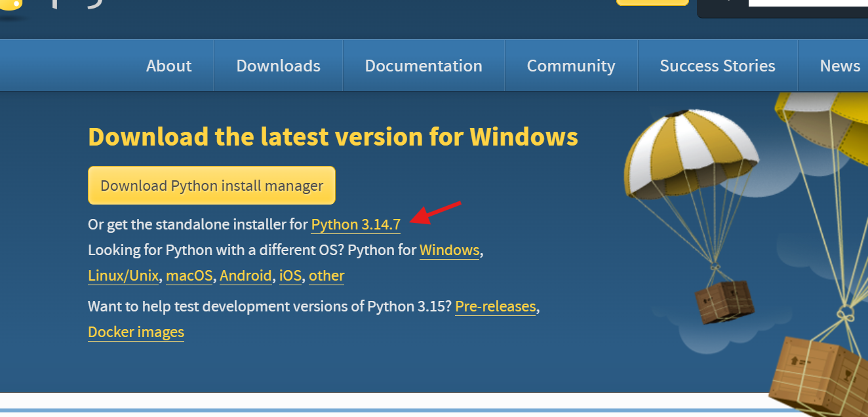868x417 pixels.
Task: Click the search input field at top
Action: click(x=808, y=3)
